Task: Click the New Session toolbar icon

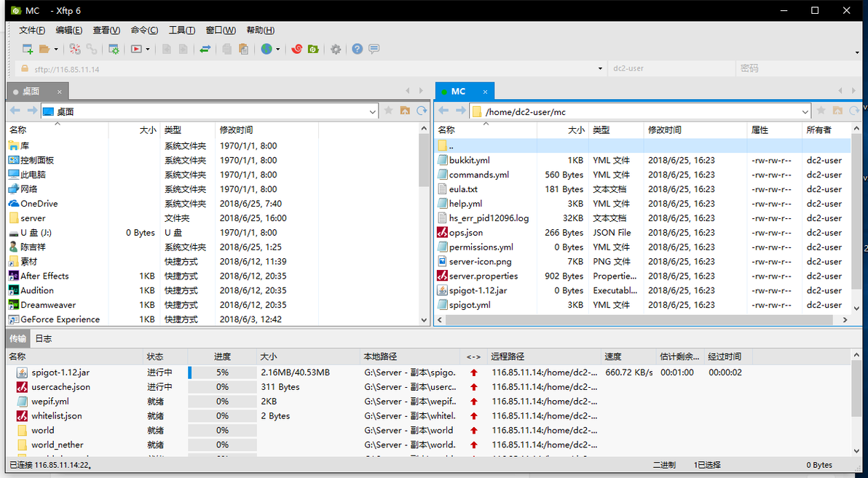Action: pos(27,49)
